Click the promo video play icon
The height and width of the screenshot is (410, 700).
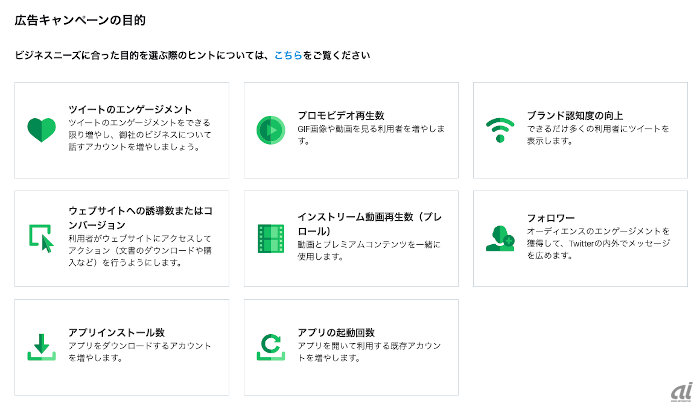270,129
